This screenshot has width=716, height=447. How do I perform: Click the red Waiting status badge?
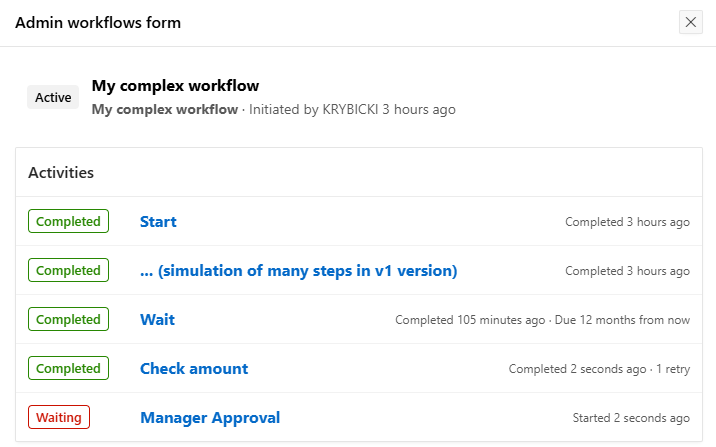[x=59, y=418]
